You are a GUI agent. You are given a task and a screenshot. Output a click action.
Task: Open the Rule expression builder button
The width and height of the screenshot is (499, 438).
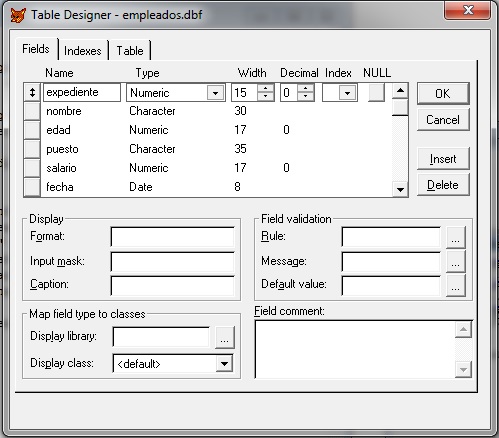[456, 237]
